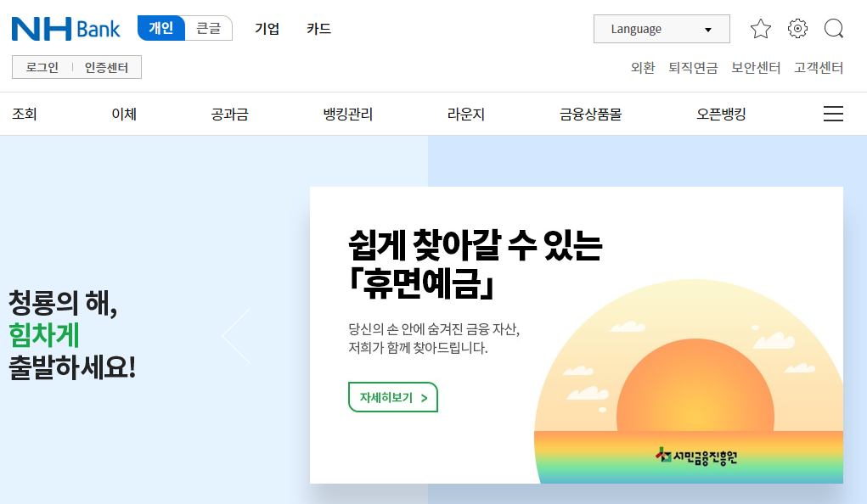Image resolution: width=867 pixels, height=504 pixels.
Task: Open the 뱅킹관리 menu
Action: tap(348, 114)
